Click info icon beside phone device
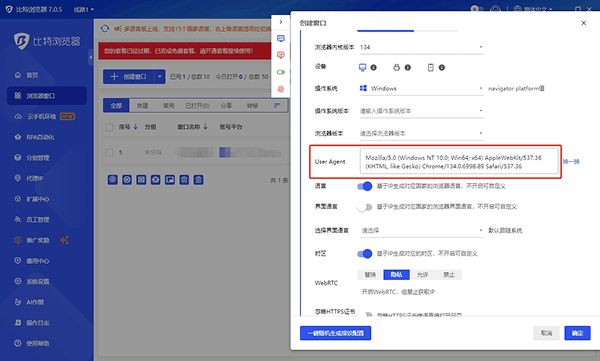600x361 pixels. coord(442,68)
